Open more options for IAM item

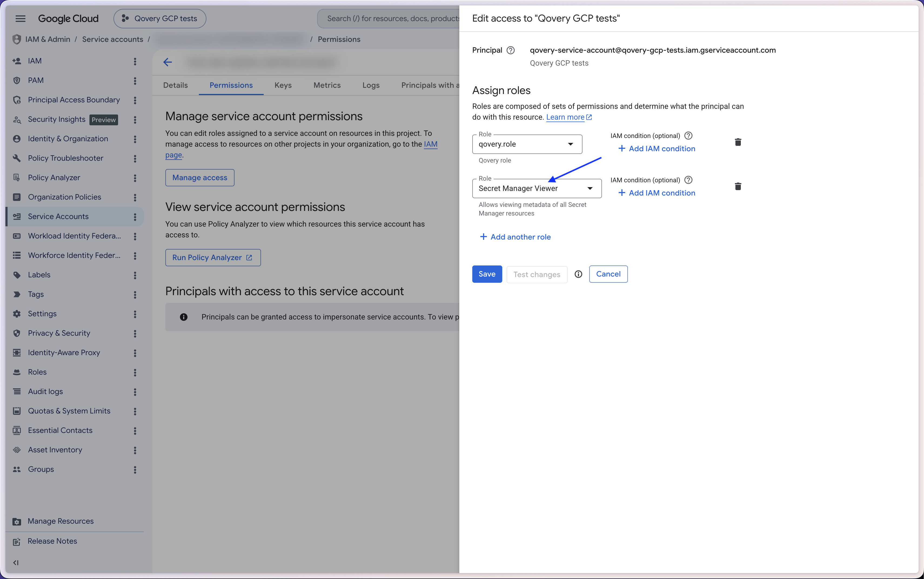pos(135,61)
